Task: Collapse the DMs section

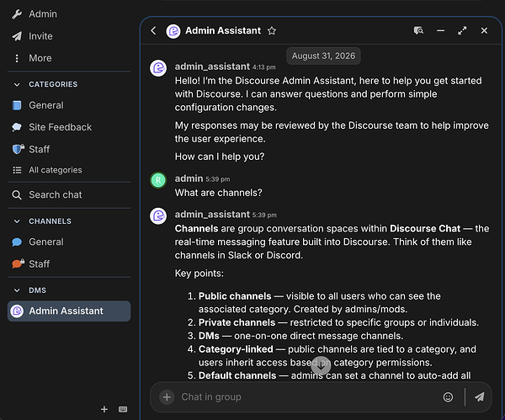Action: 29,290
